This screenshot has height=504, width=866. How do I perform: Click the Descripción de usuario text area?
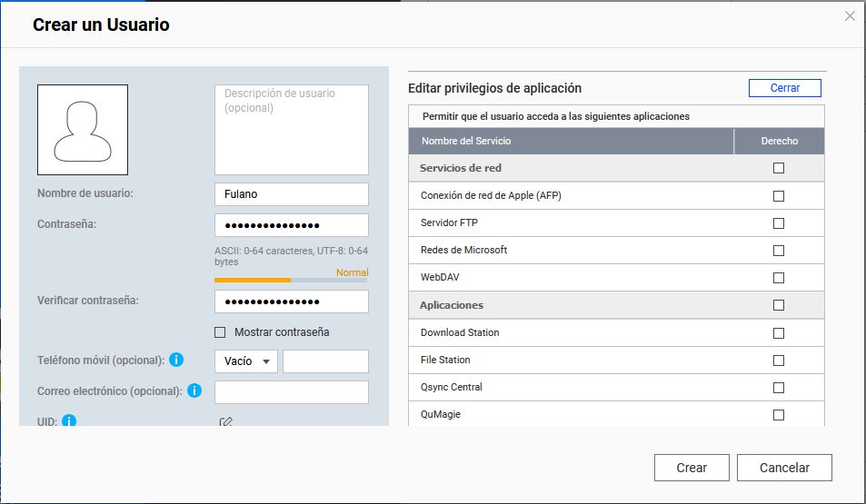[x=291, y=130]
